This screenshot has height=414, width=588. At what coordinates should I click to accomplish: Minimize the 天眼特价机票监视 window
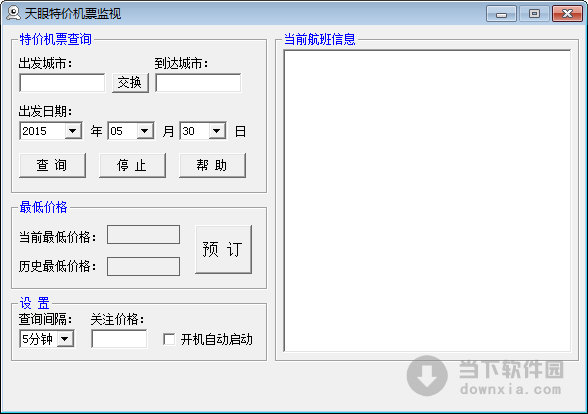[501, 14]
